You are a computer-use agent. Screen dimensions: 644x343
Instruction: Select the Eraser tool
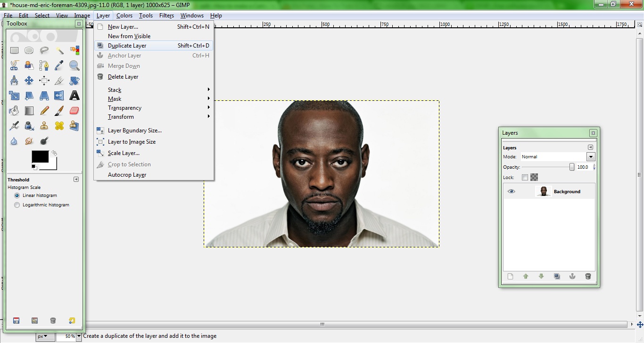(74, 111)
